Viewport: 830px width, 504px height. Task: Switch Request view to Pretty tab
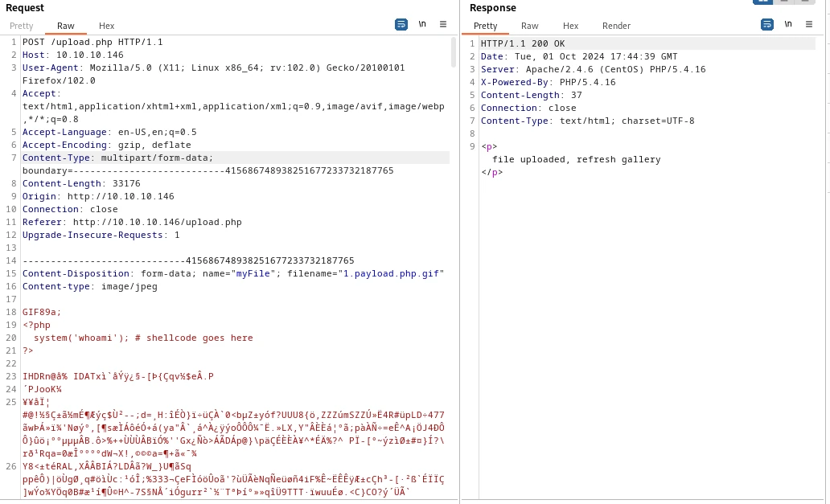point(21,26)
